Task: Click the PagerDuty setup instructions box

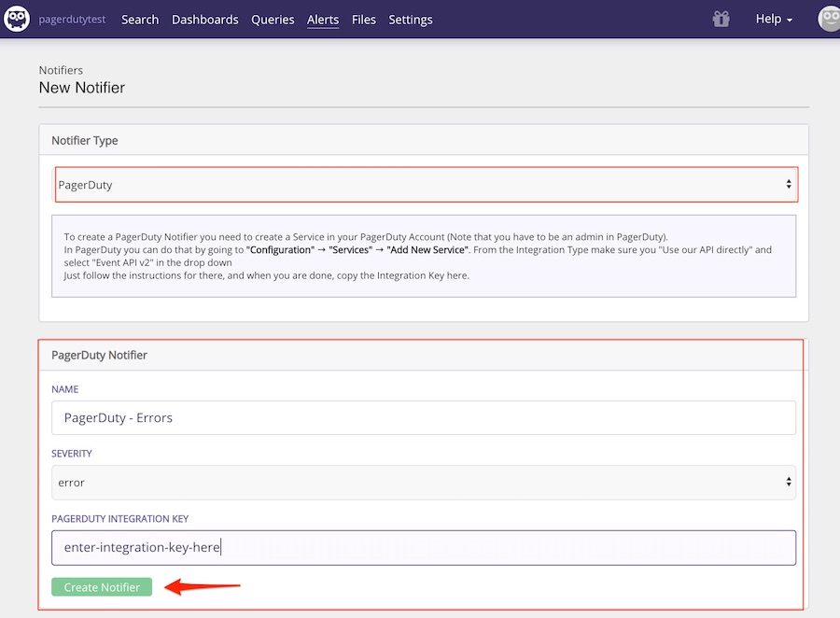Action: coord(424,256)
